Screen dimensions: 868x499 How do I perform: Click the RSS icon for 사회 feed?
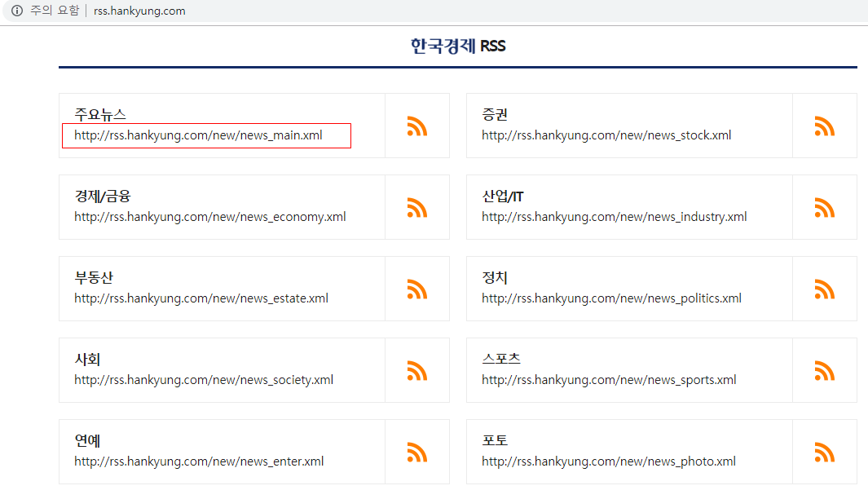click(x=416, y=370)
